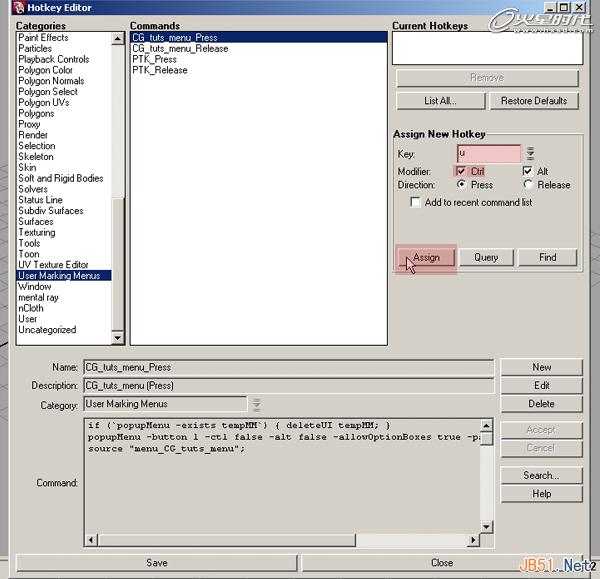The height and width of the screenshot is (579, 600).
Task: Save the hotkey settings
Action: pyautogui.click(x=157, y=563)
